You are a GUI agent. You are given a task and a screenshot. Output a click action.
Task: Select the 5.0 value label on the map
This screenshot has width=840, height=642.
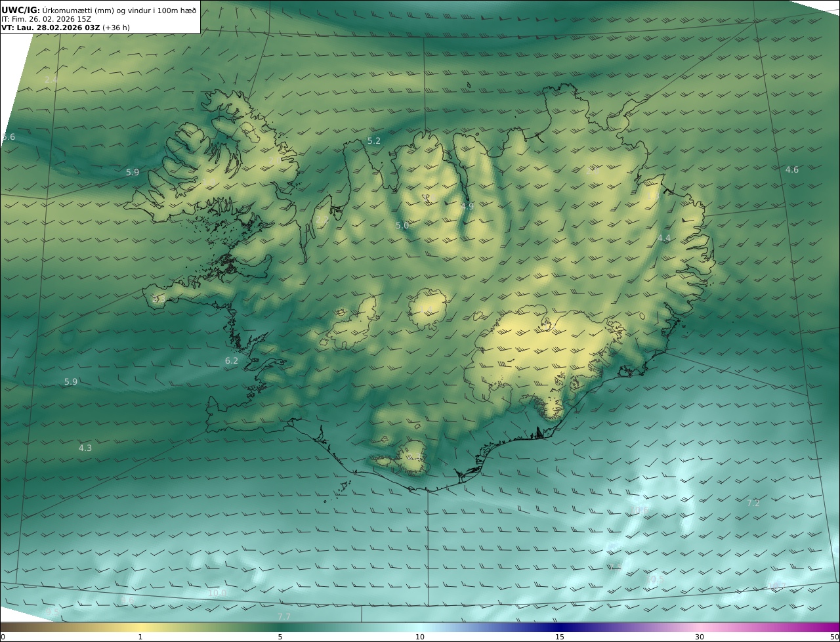coord(402,225)
